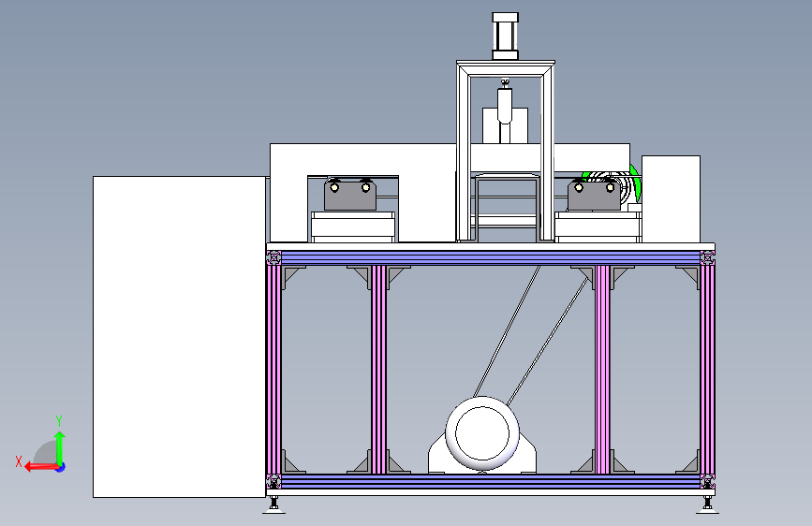Screen dimensions: 812x526
Task: Select the top blue horizontal frame beam
Action: 491,257
